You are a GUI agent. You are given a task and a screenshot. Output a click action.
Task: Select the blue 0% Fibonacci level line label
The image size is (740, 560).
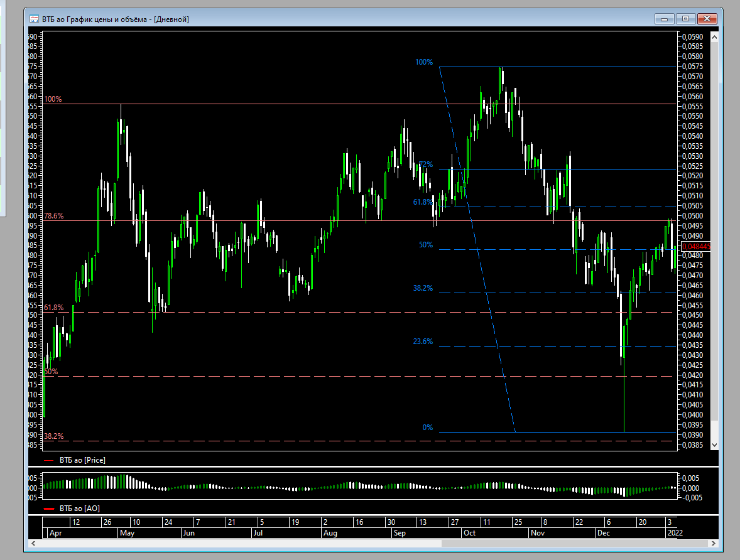click(428, 428)
